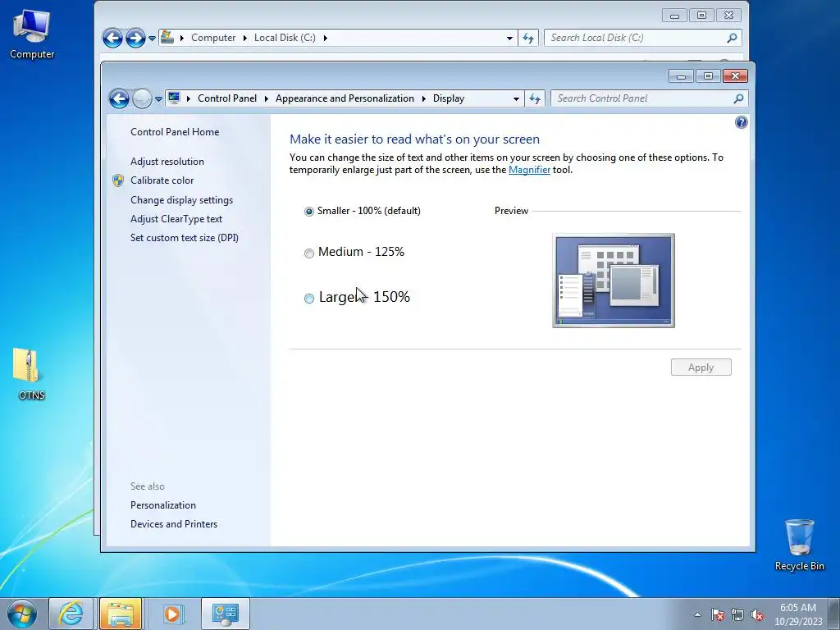840x630 pixels.
Task: Refresh the Local Disk (C:) window
Action: coord(528,38)
